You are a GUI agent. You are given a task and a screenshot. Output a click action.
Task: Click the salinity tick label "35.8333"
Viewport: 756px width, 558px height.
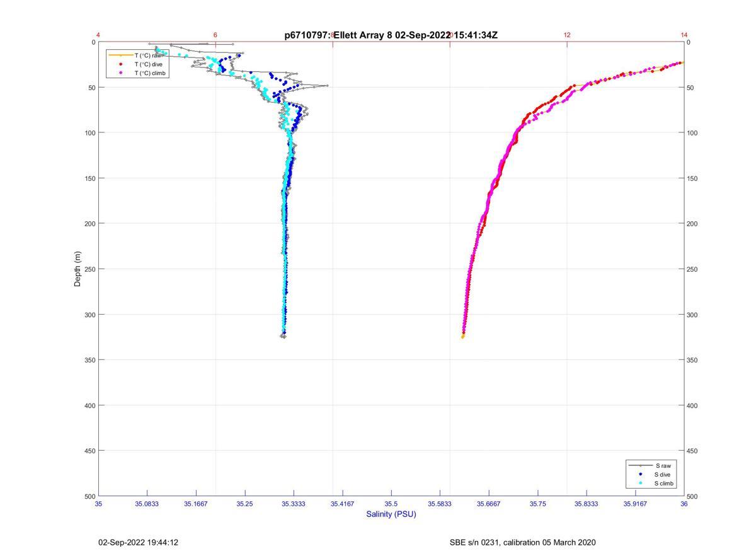(587, 504)
